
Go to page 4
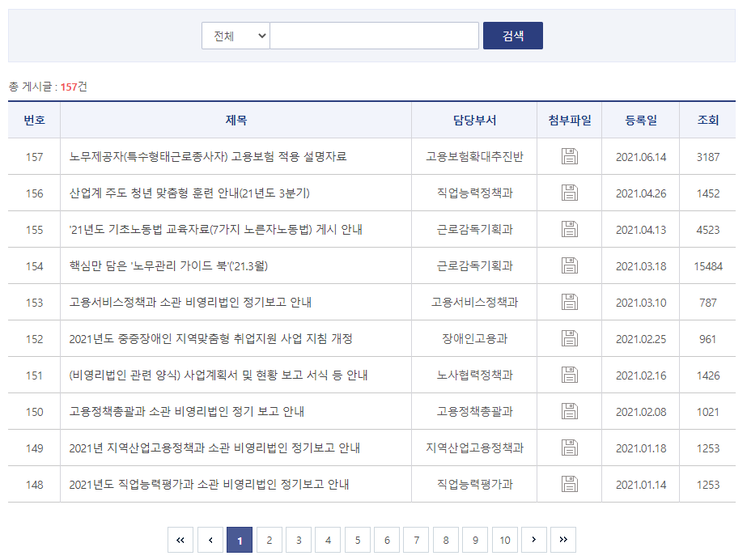[x=329, y=540]
